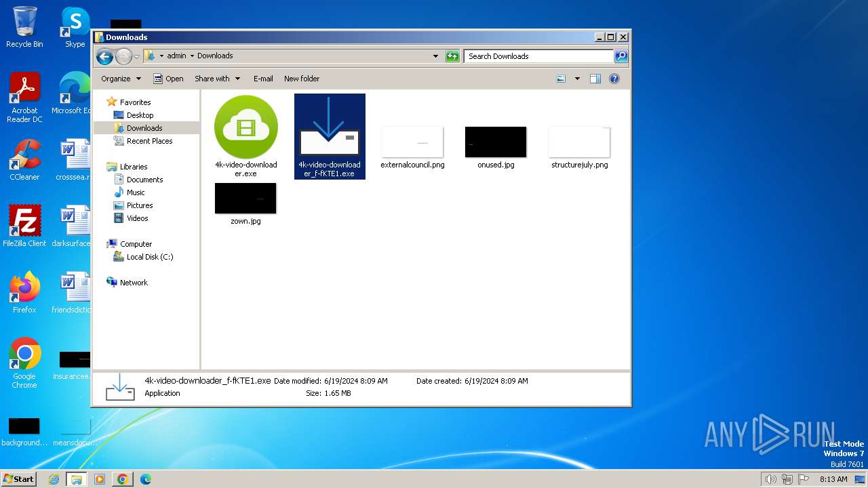Click the Explorer Forward arrow button
This screenshot has height=488, width=868.
click(123, 56)
